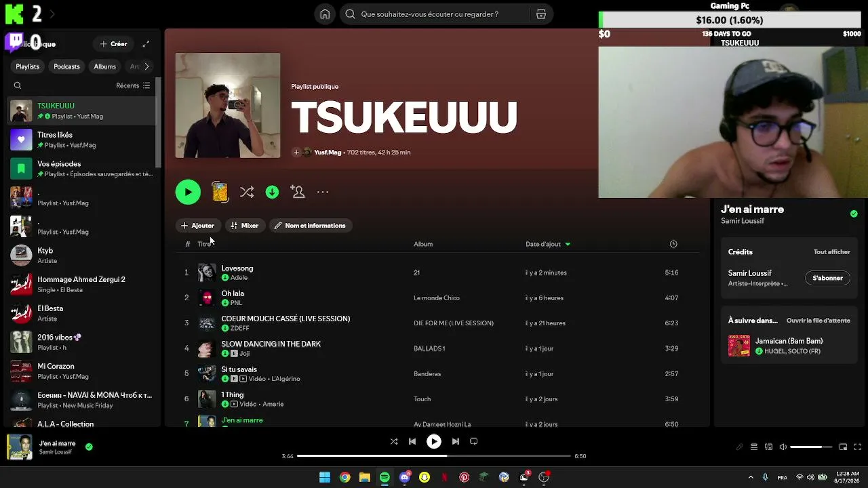Screen dimensions: 868x488
Task: Click the Mixer button
Action: 244,226
